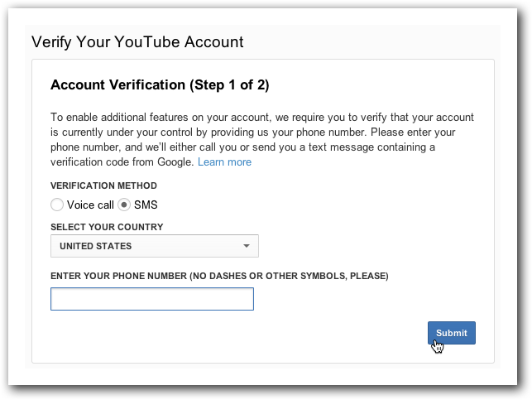532x400 pixels.
Task: Click the "Account Verification (Step 1 of 2)" heading
Action: click(160, 85)
